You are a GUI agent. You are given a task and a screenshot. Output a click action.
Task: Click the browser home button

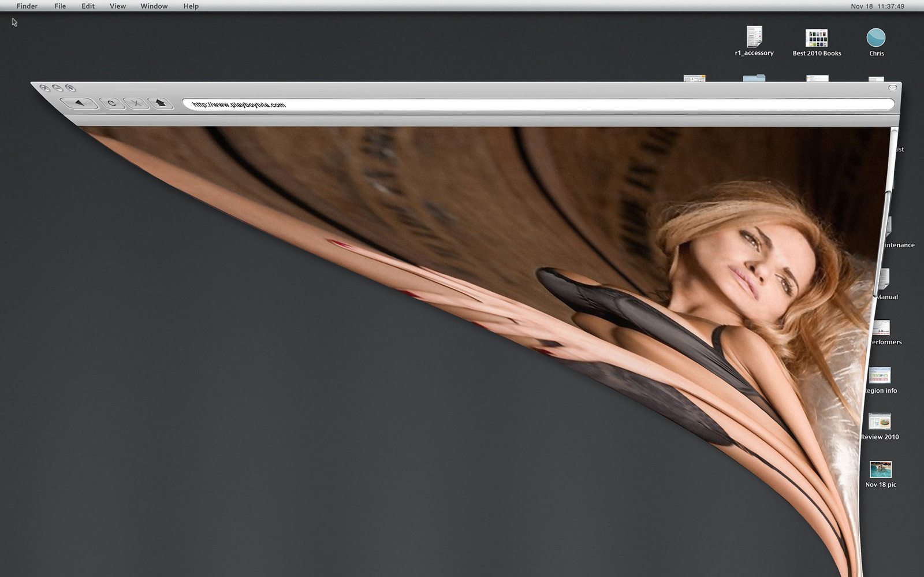click(161, 103)
